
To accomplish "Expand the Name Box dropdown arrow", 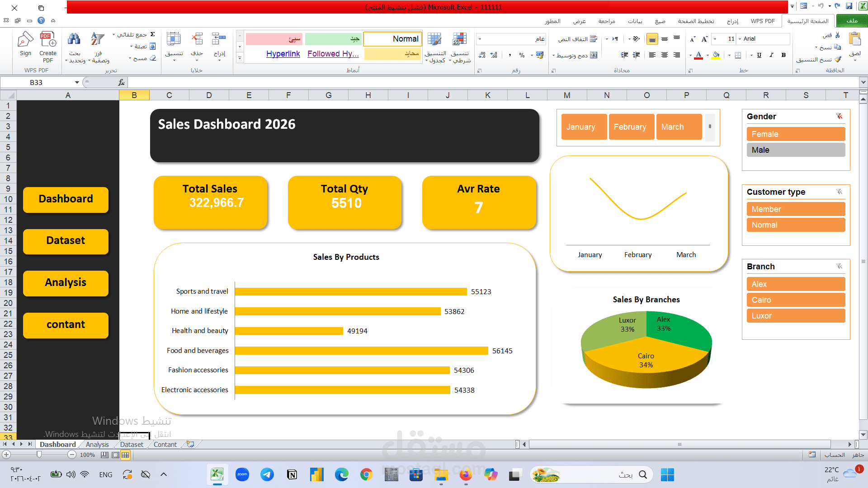I will [x=77, y=82].
